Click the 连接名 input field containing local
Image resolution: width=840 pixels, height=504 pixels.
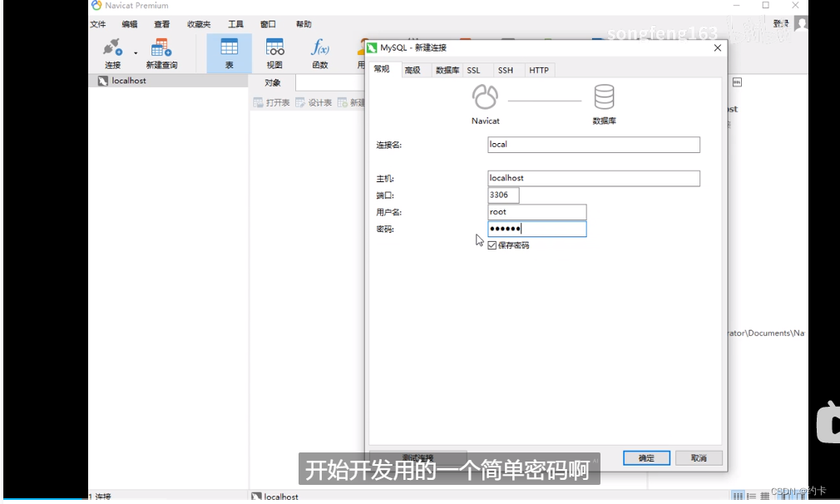(594, 145)
